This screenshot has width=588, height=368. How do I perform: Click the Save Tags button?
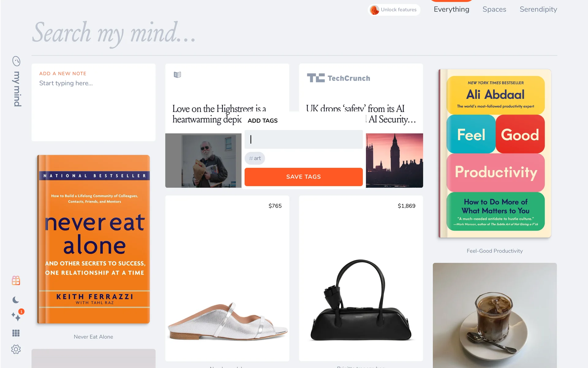coord(303,177)
